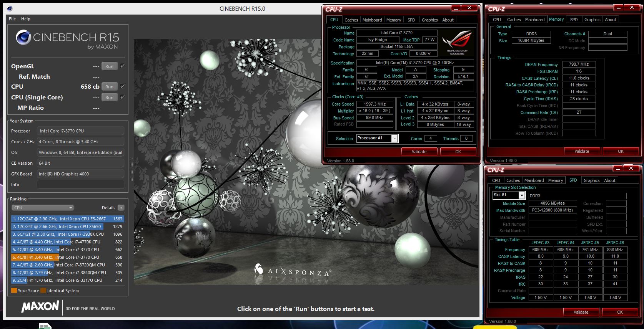The width and height of the screenshot is (644, 329).
Task: Switch to Caches tab in CPU window
Action: 351,20
